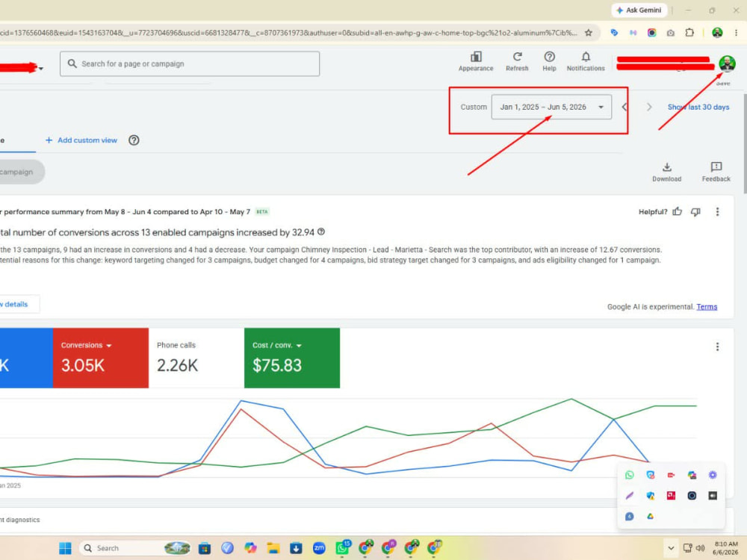Open WhatsApp from the taskbar
The height and width of the screenshot is (560, 747).
(x=343, y=548)
